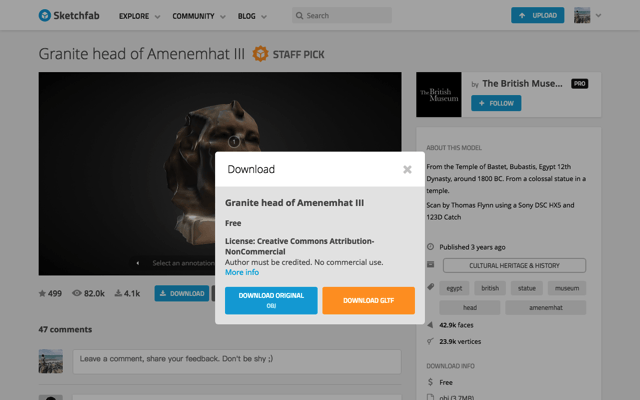Viewport: 640px width, 400px height.
Task: Select the statue tag
Action: pyautogui.click(x=527, y=288)
